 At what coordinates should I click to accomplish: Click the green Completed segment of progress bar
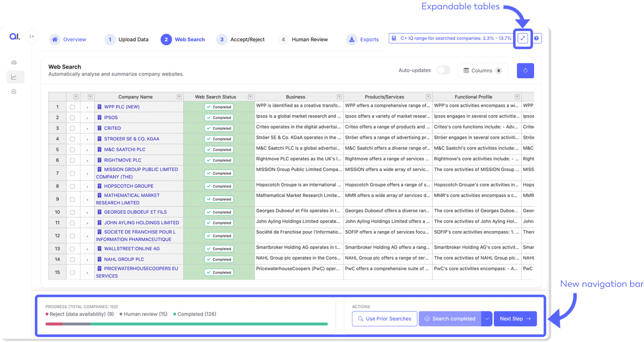pyautogui.click(x=209, y=324)
